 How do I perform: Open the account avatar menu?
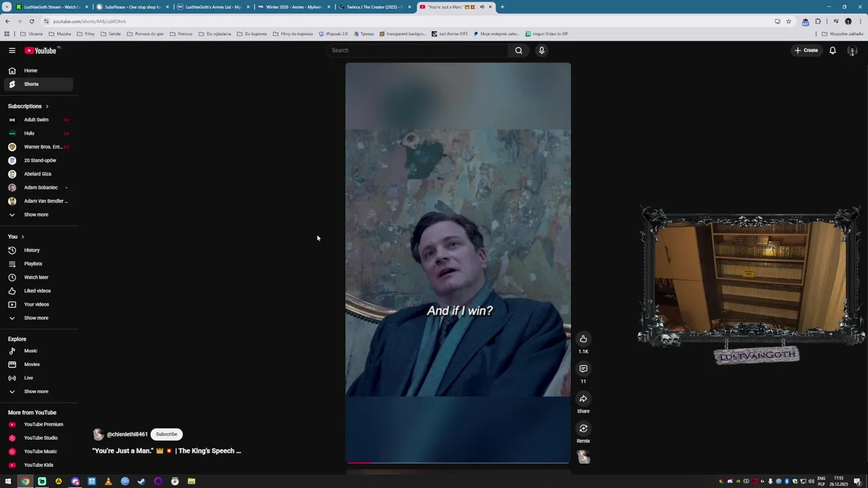point(852,50)
